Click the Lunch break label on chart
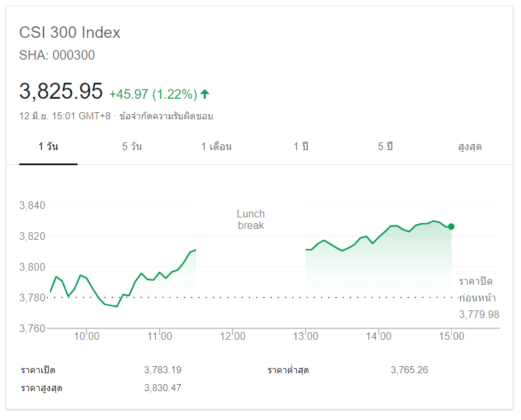521x420 pixels. [x=251, y=219]
